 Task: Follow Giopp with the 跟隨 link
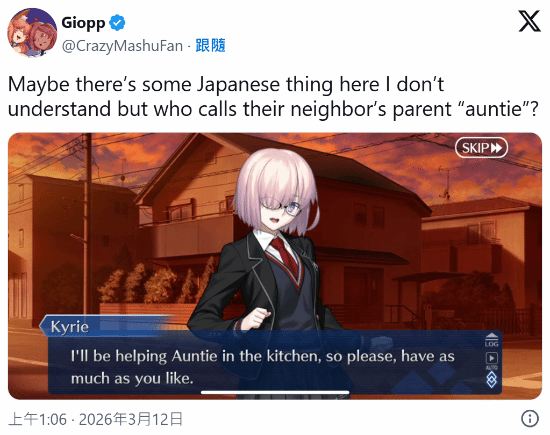point(210,46)
